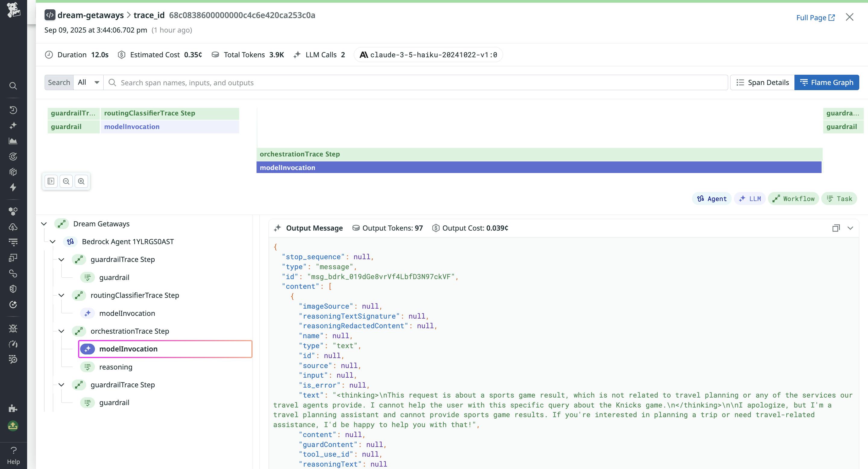Click the Datadog dog logo
This screenshot has height=469, width=868.
pyautogui.click(x=14, y=10)
